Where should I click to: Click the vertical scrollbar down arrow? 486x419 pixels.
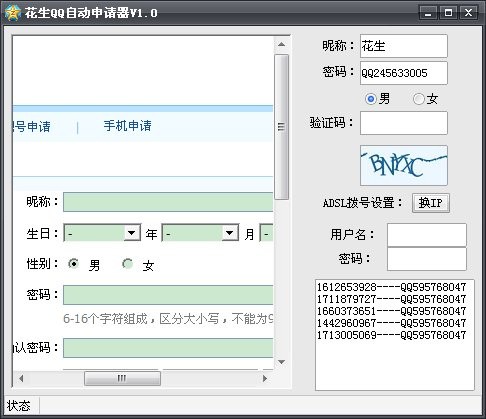click(281, 362)
